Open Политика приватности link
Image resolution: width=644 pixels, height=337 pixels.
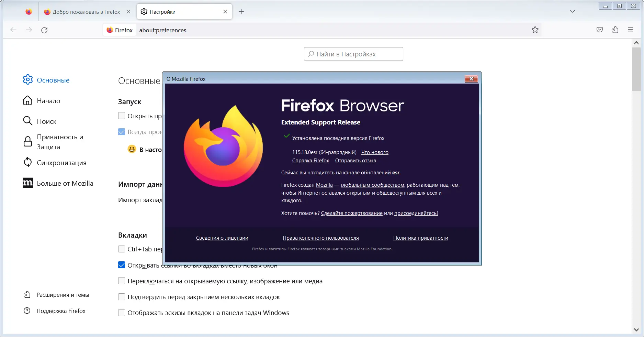[421, 238]
